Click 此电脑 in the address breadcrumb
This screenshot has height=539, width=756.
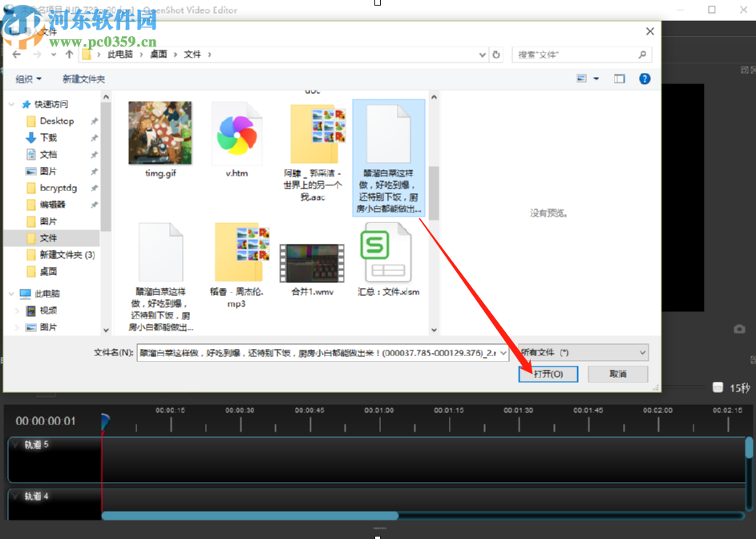tap(120, 55)
